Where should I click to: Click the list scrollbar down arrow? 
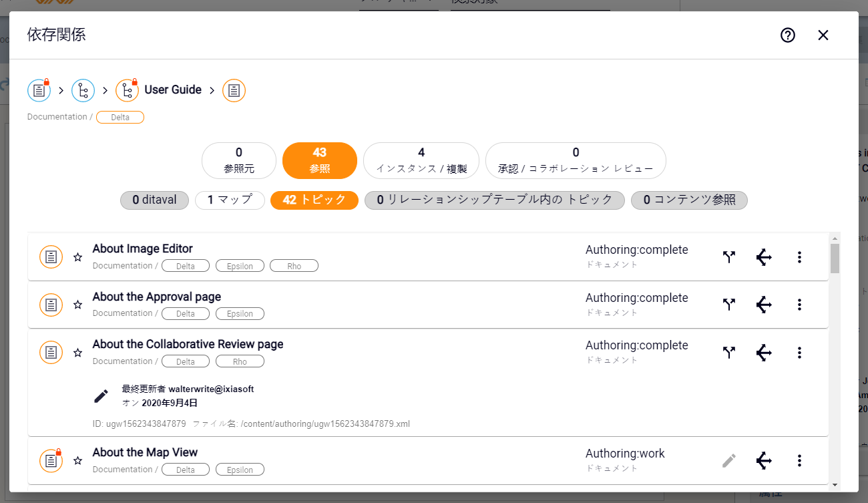click(x=835, y=484)
